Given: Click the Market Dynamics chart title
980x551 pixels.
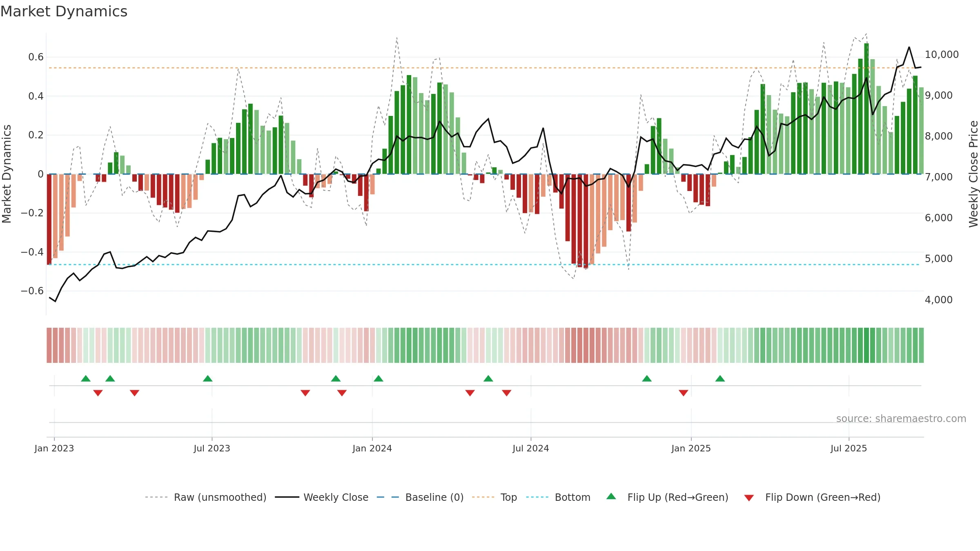Looking at the screenshot, I should (64, 11).
